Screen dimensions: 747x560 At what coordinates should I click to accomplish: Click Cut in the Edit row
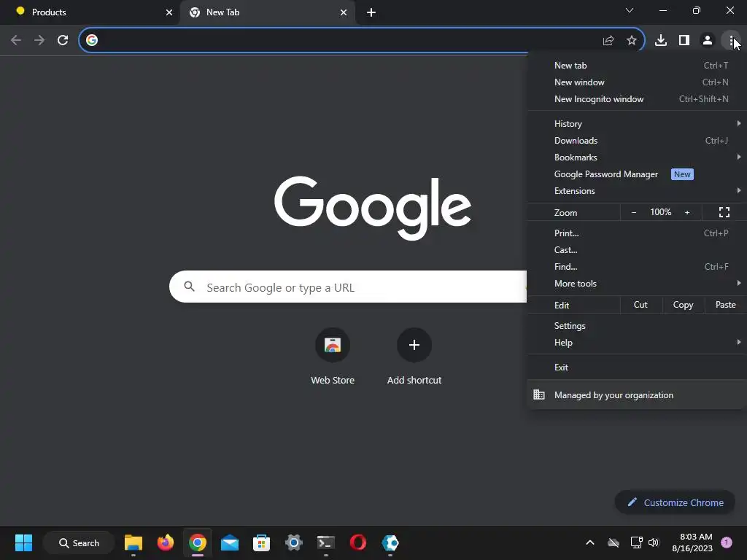tap(640, 305)
